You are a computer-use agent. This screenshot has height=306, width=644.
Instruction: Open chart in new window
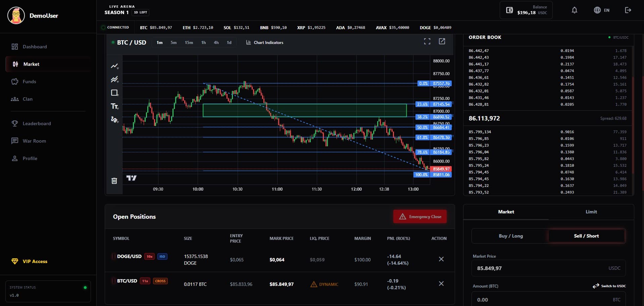click(x=442, y=41)
